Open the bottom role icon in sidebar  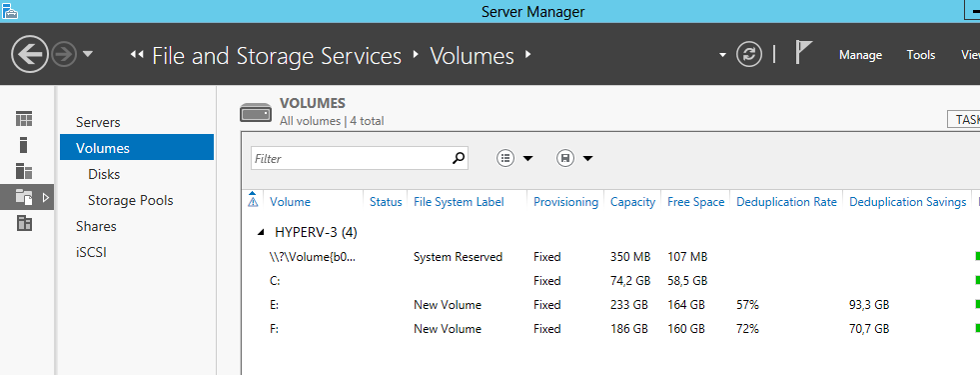click(24, 223)
